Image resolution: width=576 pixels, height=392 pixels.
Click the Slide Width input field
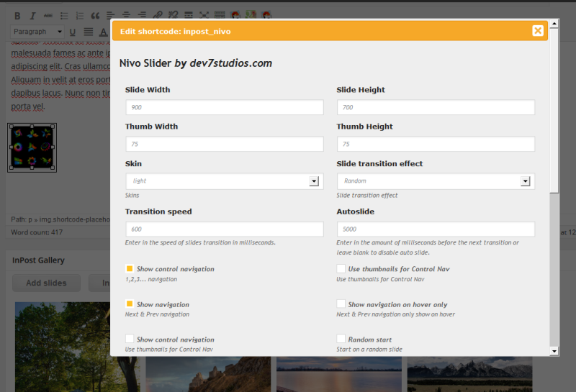tap(225, 108)
